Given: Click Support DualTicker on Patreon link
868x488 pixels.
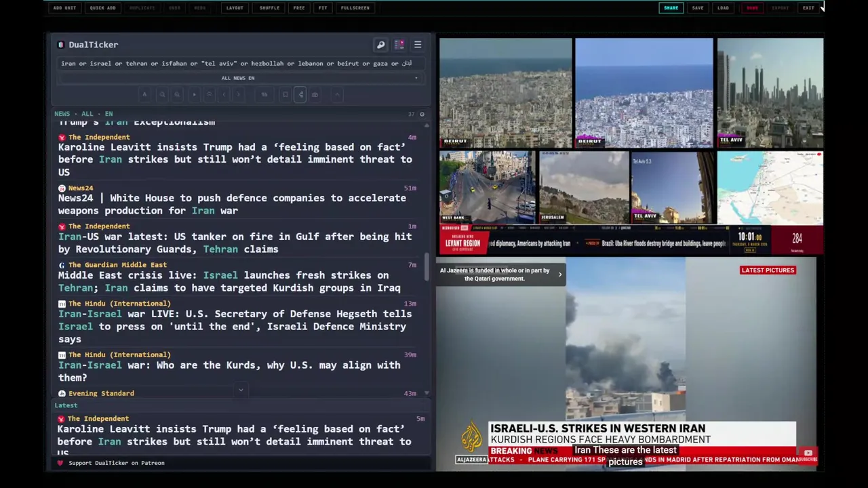Looking at the screenshot, I should click(117, 463).
